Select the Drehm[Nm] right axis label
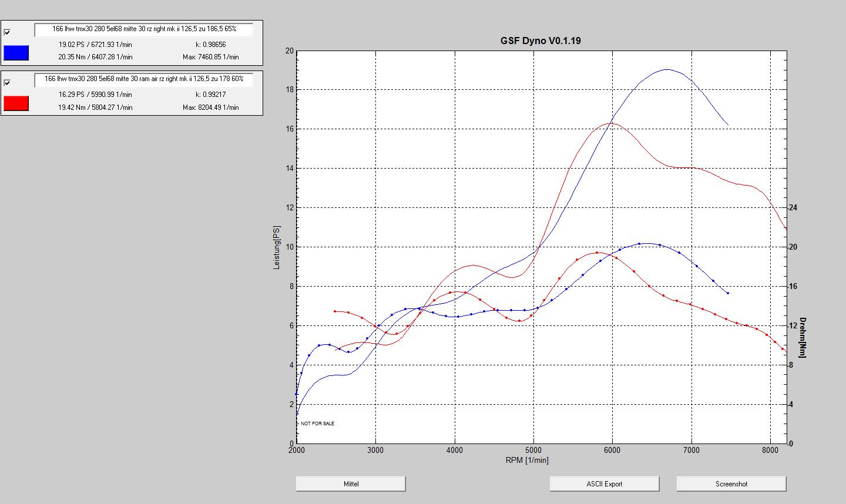 pos(803,338)
